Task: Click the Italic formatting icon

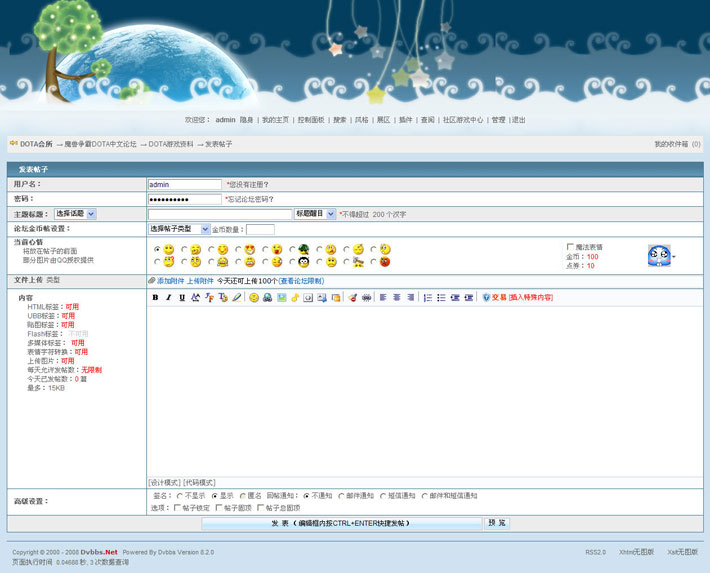Action: pos(169,298)
